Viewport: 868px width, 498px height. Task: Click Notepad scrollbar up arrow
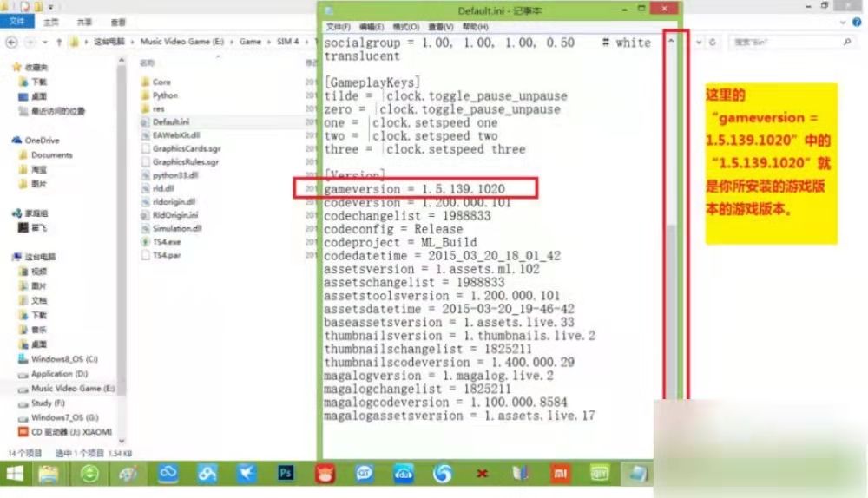(671, 41)
